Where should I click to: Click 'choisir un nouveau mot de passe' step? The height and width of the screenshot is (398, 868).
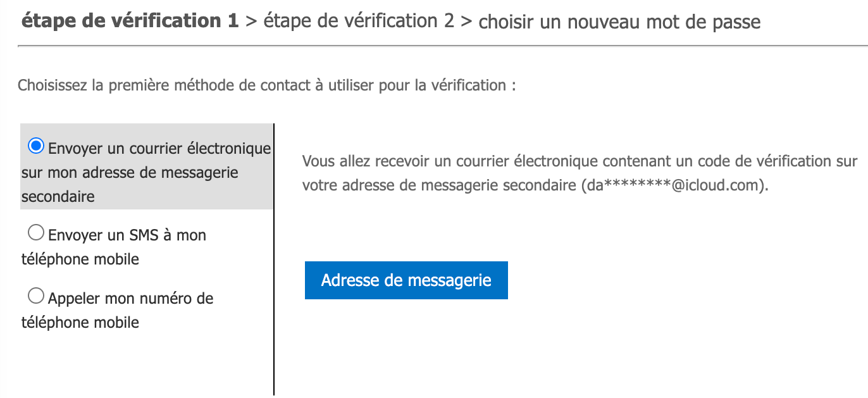point(619,22)
